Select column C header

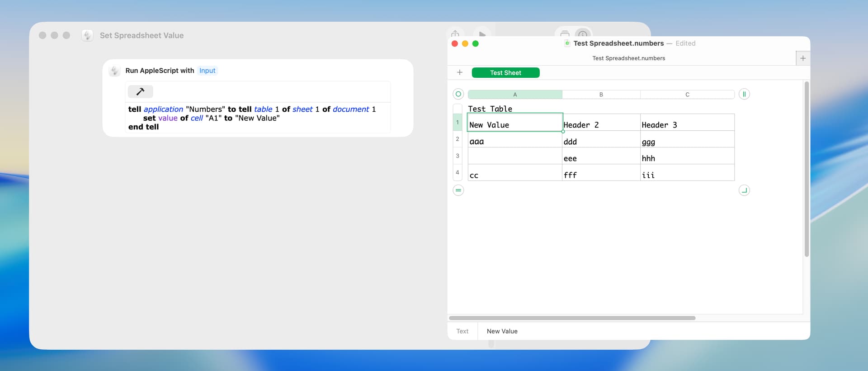coord(687,95)
